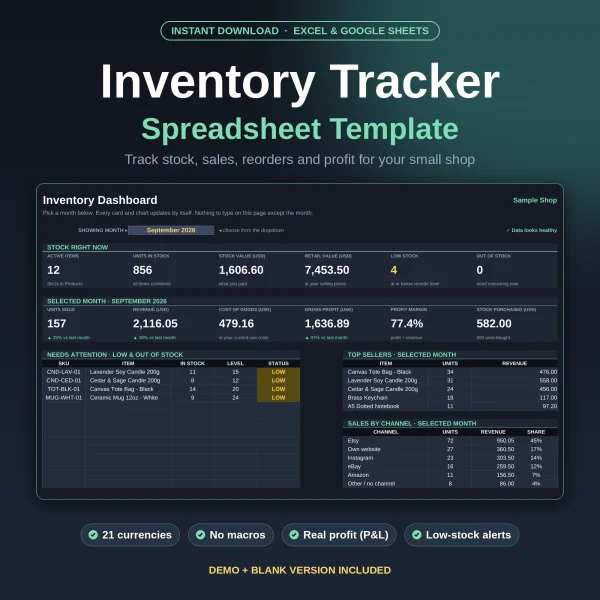The height and width of the screenshot is (600, 600).
Task: Click the LOW status cell for CND-LAV-01
Action: click(278, 372)
